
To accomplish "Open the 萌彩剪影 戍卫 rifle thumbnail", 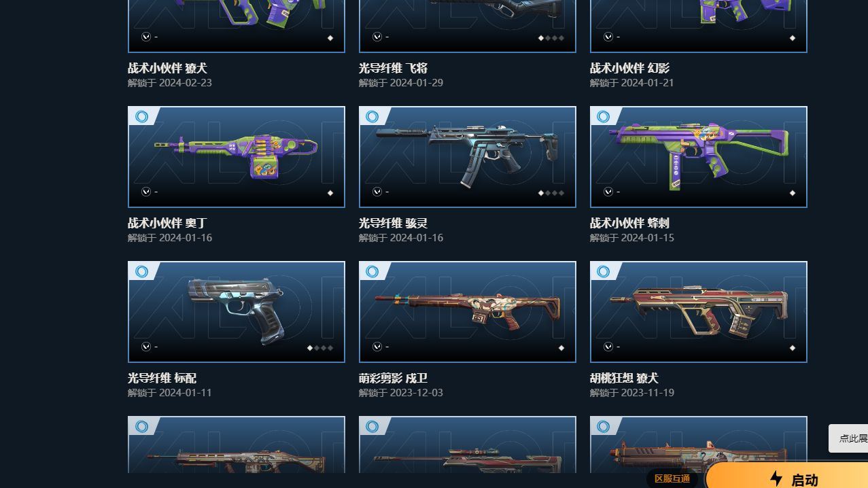I will 468,312.
